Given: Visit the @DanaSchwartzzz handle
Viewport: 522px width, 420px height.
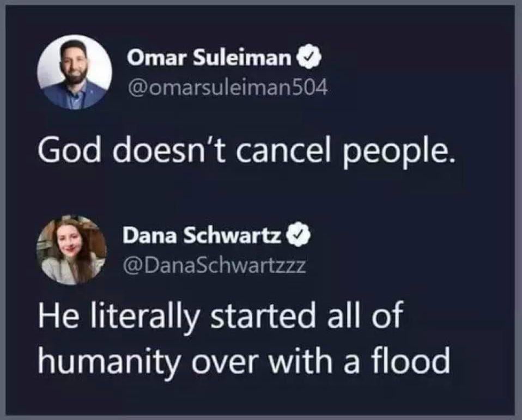Looking at the screenshot, I should coord(214,265).
